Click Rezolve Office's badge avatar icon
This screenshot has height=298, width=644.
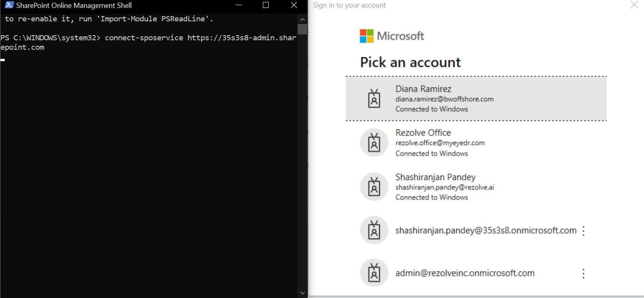(x=374, y=142)
